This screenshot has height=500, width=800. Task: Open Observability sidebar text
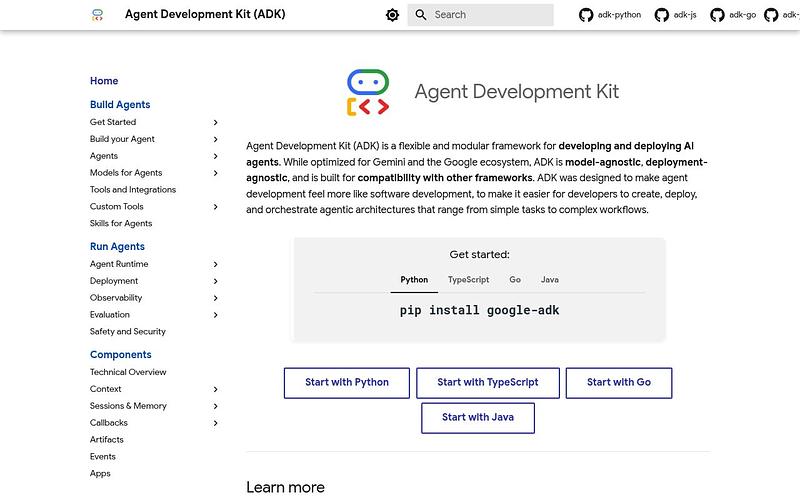point(116,297)
